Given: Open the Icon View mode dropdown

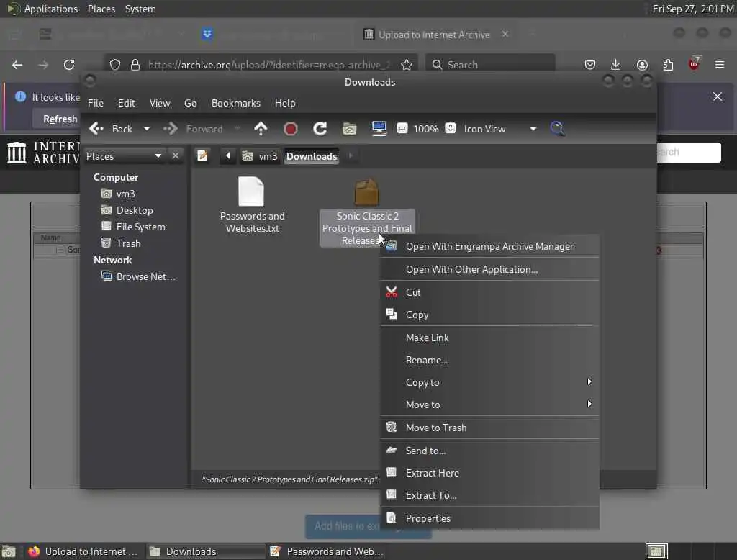Looking at the screenshot, I should [500, 129].
